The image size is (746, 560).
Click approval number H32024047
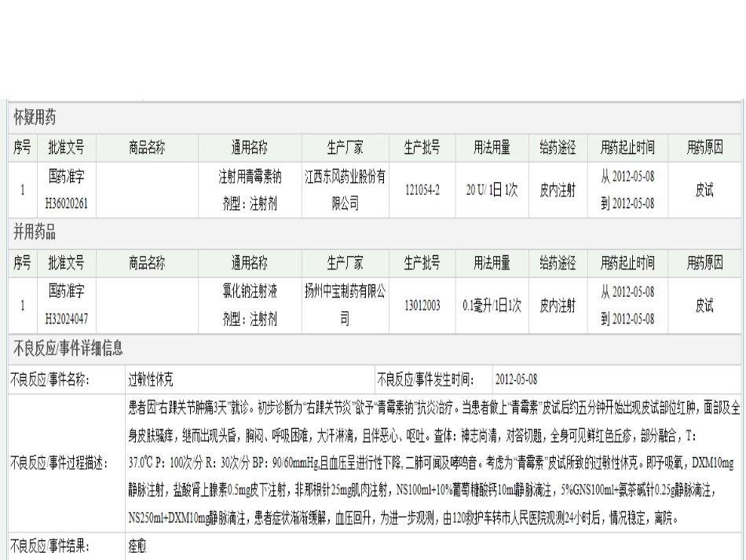pos(67,319)
